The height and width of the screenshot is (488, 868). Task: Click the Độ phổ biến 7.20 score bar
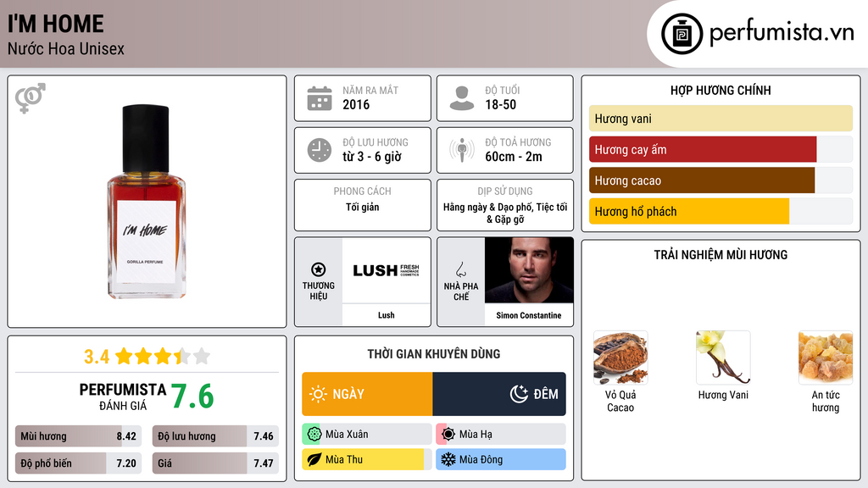point(78,463)
